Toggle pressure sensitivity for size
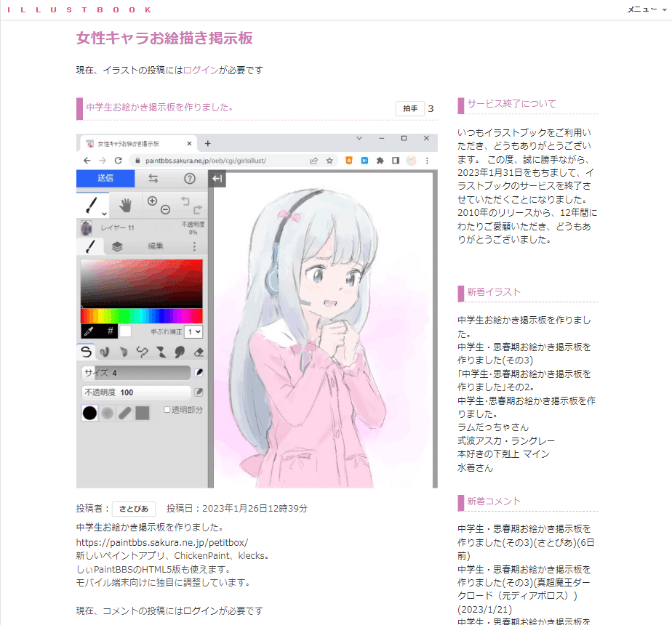This screenshot has width=672, height=625. click(199, 373)
